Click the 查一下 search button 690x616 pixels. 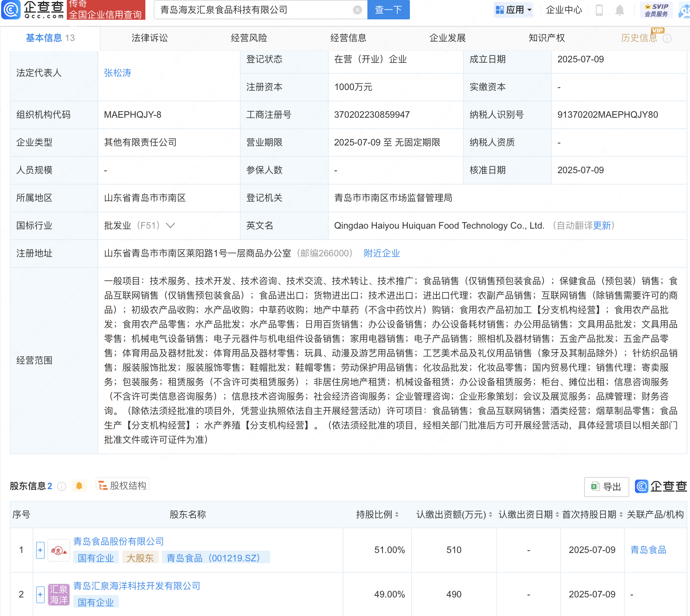tap(388, 10)
